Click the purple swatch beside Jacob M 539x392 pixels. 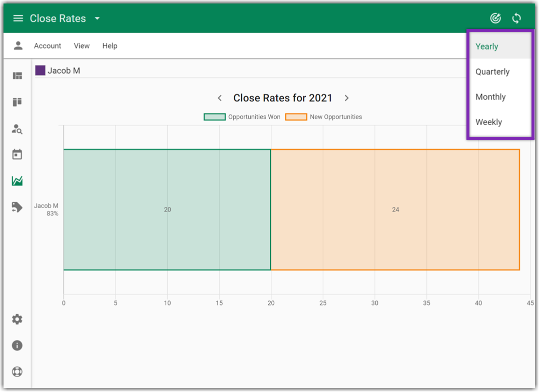(x=40, y=70)
